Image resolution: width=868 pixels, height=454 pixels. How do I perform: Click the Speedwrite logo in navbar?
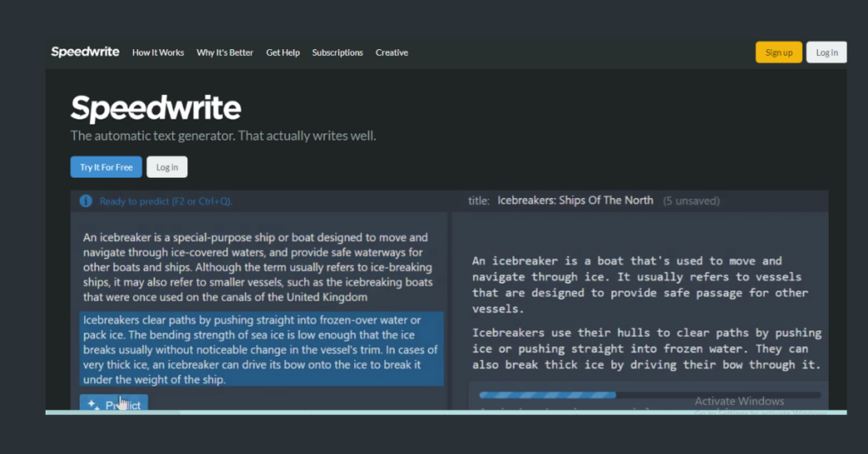(86, 52)
